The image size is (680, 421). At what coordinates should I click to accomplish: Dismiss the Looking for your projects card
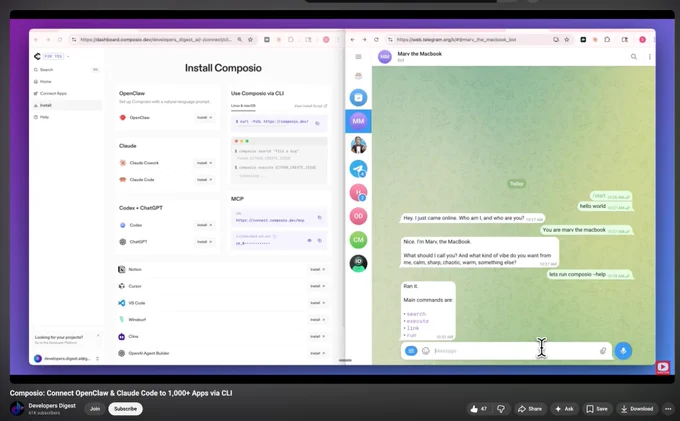pyautogui.click(x=98, y=336)
